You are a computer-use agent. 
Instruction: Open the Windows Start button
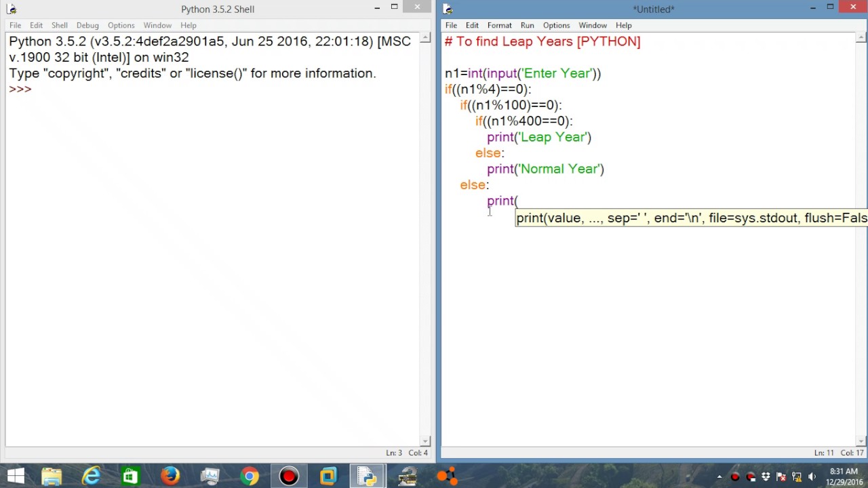[16, 476]
